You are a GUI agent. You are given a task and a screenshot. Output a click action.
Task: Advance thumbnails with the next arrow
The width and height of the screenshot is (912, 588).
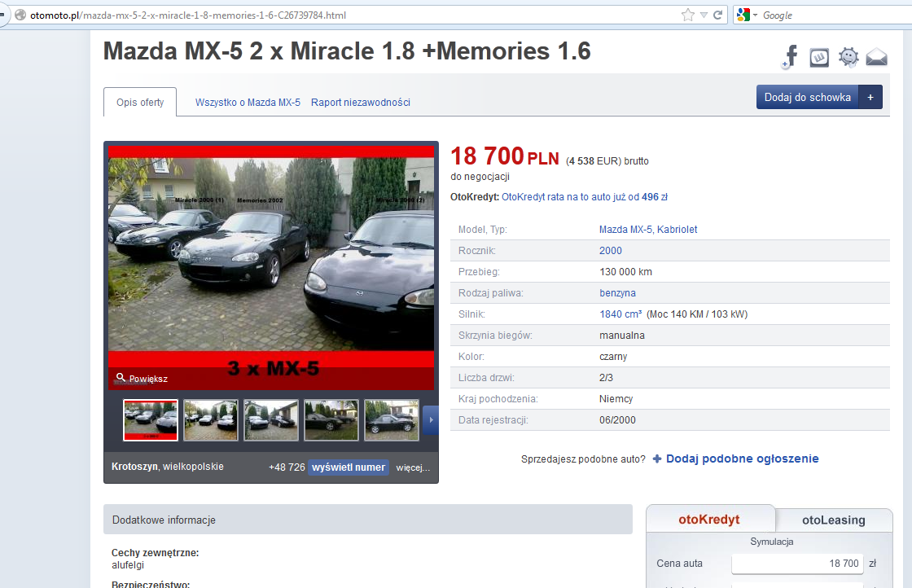(431, 420)
